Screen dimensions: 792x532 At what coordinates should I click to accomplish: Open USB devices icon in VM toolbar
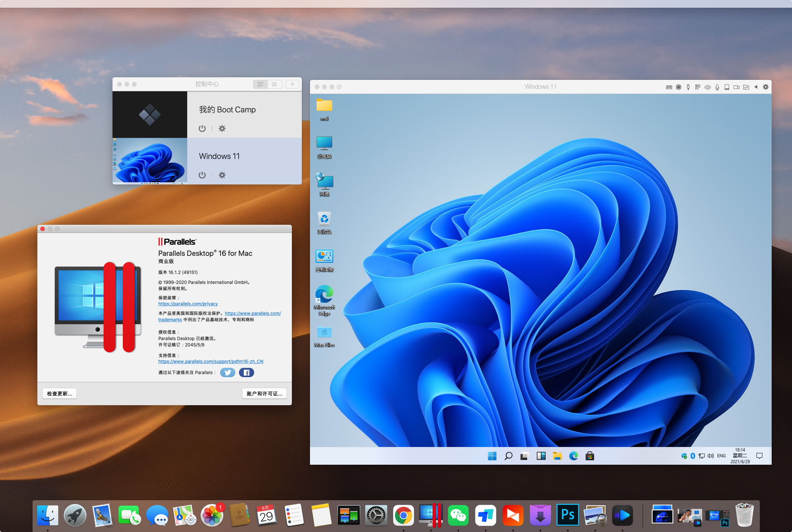tap(688, 87)
